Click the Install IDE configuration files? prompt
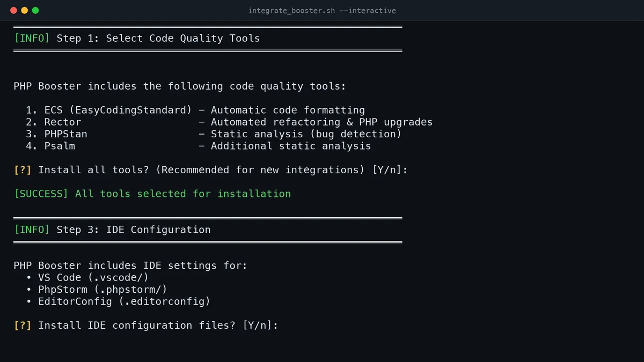Screen dimensions: 644x362 click(146, 326)
